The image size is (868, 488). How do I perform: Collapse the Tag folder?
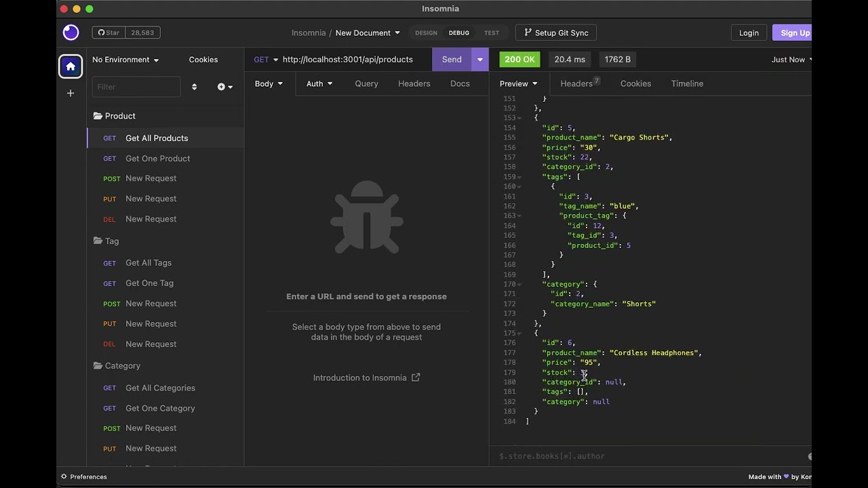pyautogui.click(x=106, y=241)
